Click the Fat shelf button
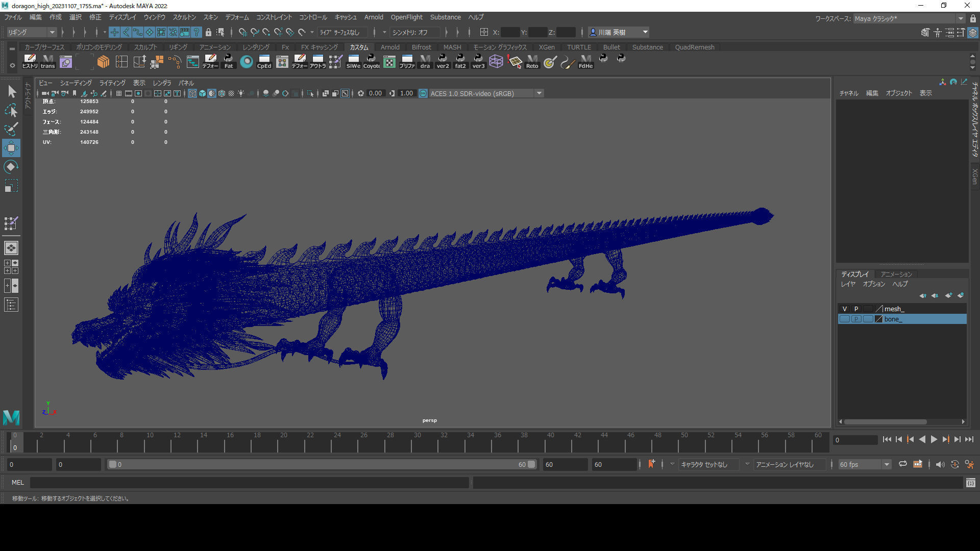 point(229,62)
